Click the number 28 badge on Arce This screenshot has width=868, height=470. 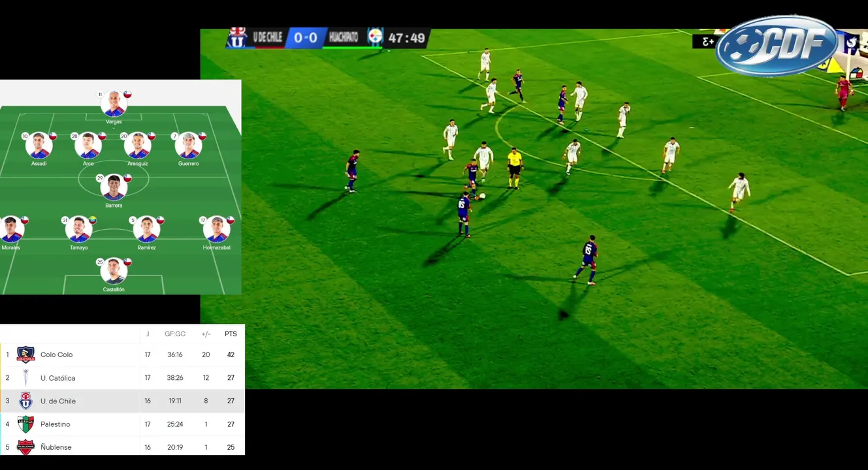pos(74,136)
